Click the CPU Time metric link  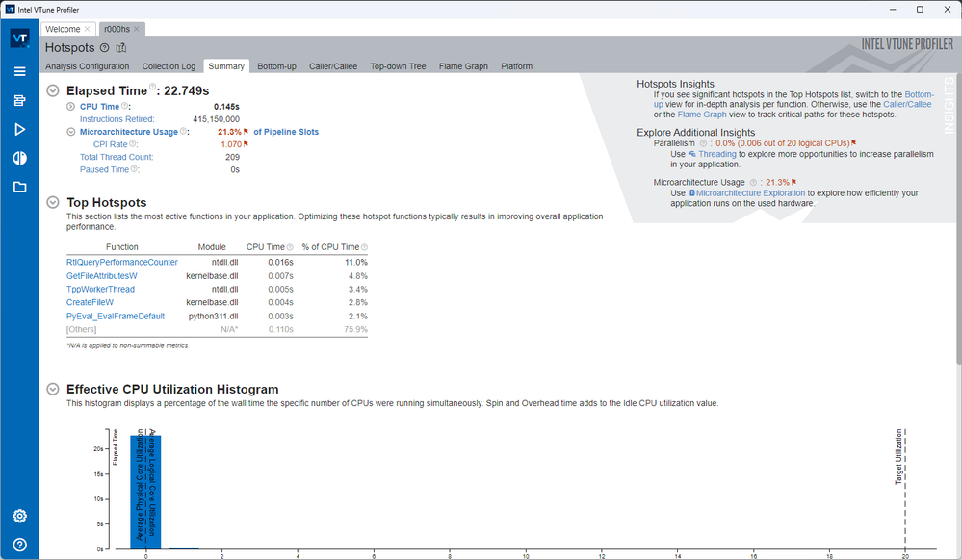(x=99, y=106)
